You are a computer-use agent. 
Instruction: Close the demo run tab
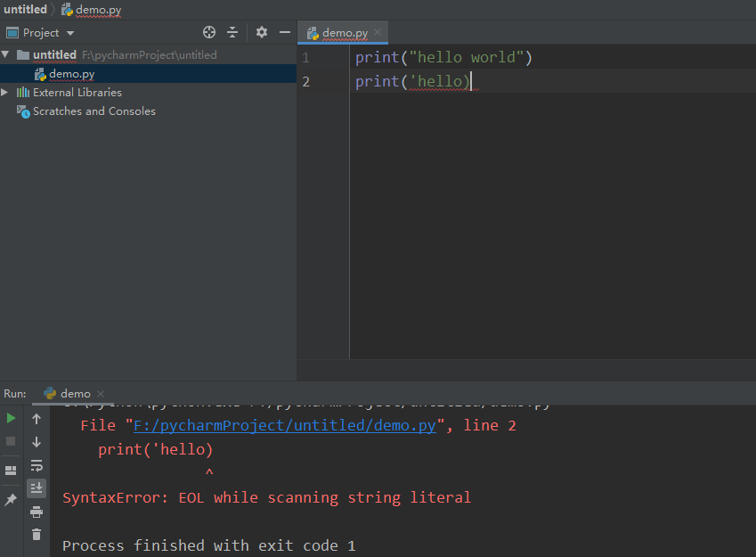[x=101, y=394]
